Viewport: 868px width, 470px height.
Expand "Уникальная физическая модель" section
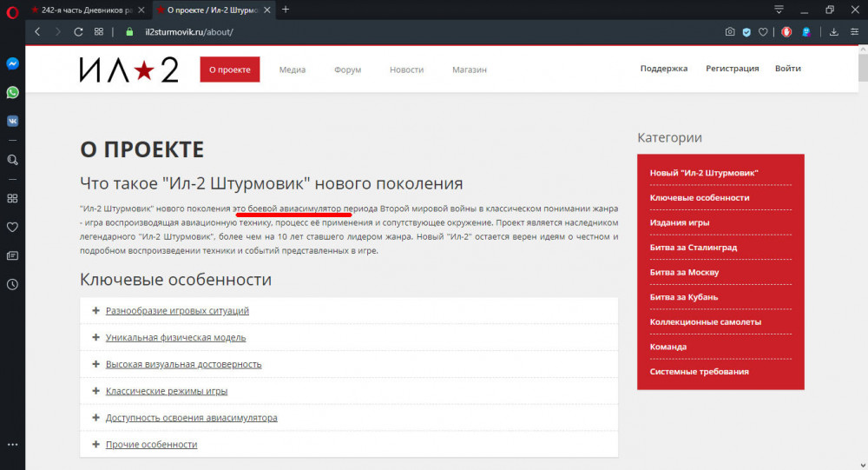(x=175, y=337)
